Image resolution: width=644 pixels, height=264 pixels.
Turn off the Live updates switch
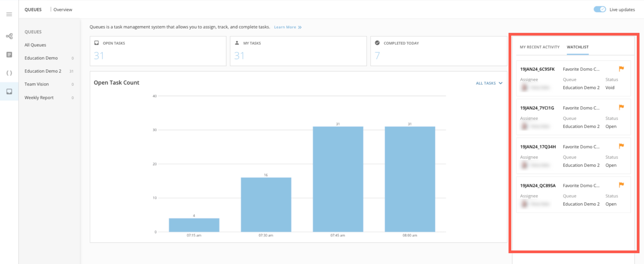pos(599,9)
